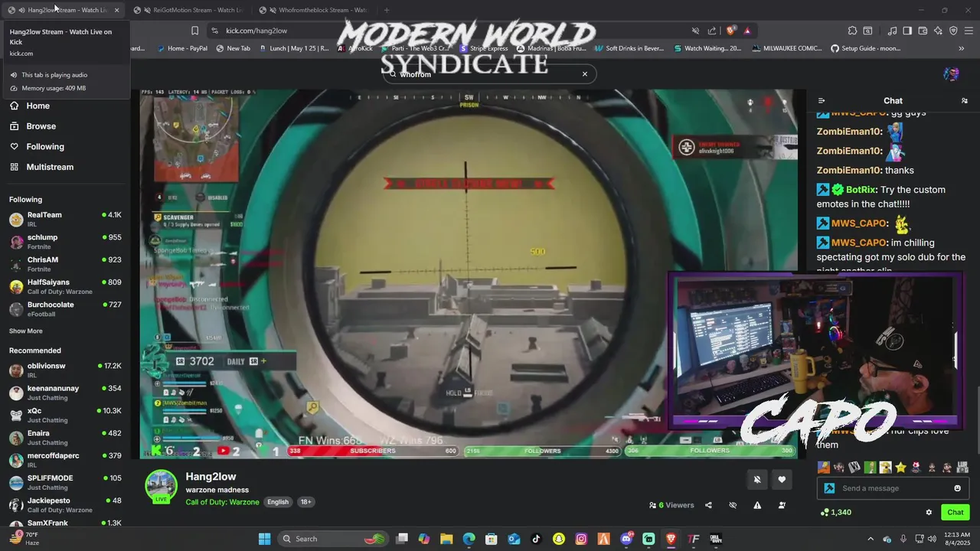Click the Send a message chat field
Image resolution: width=980 pixels, height=551 pixels.
(x=894, y=488)
